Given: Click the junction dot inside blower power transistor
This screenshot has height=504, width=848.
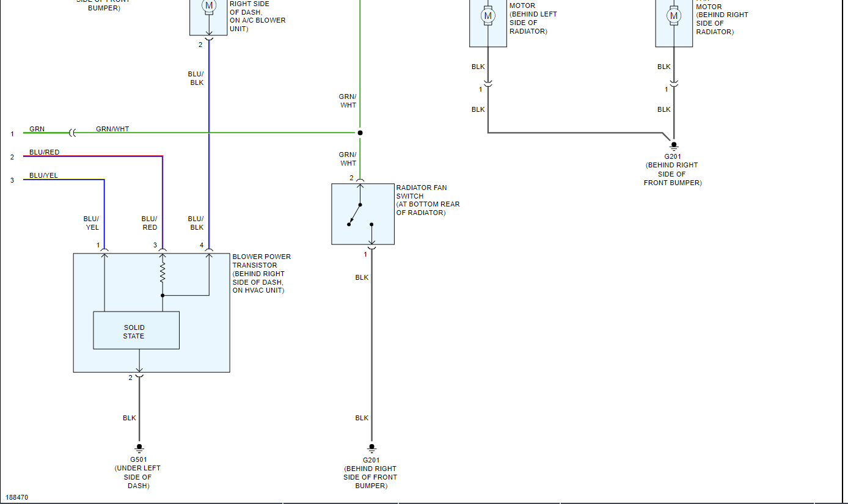Looking at the screenshot, I should coord(163,296).
